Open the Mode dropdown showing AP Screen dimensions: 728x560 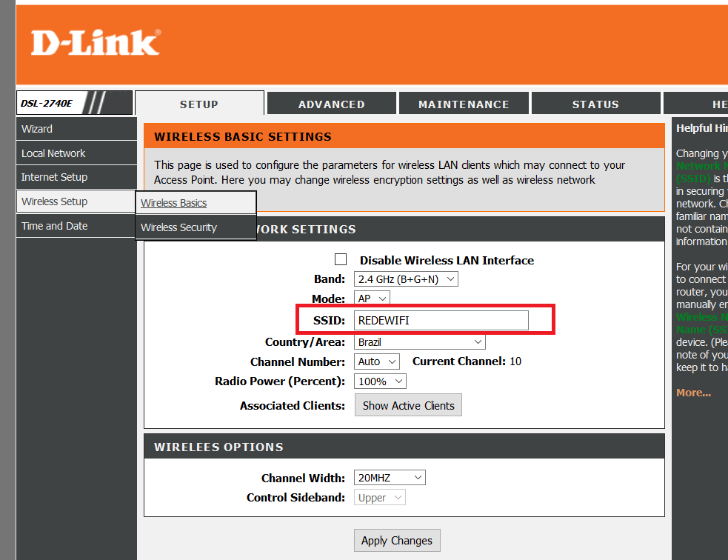click(x=372, y=298)
